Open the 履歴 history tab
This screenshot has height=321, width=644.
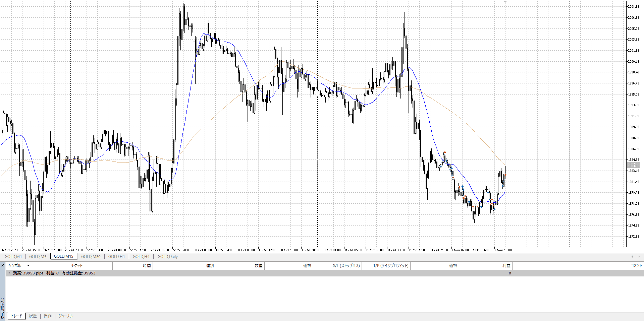coord(33,316)
